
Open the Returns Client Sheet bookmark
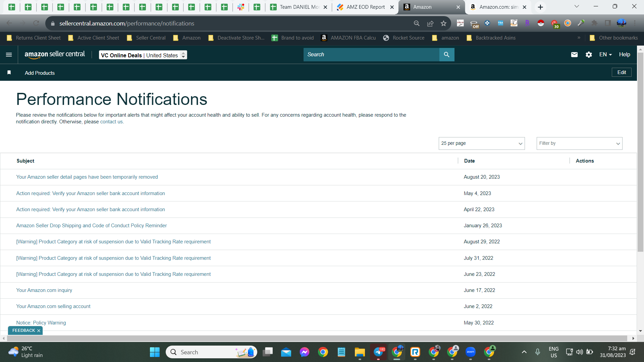[x=34, y=38]
